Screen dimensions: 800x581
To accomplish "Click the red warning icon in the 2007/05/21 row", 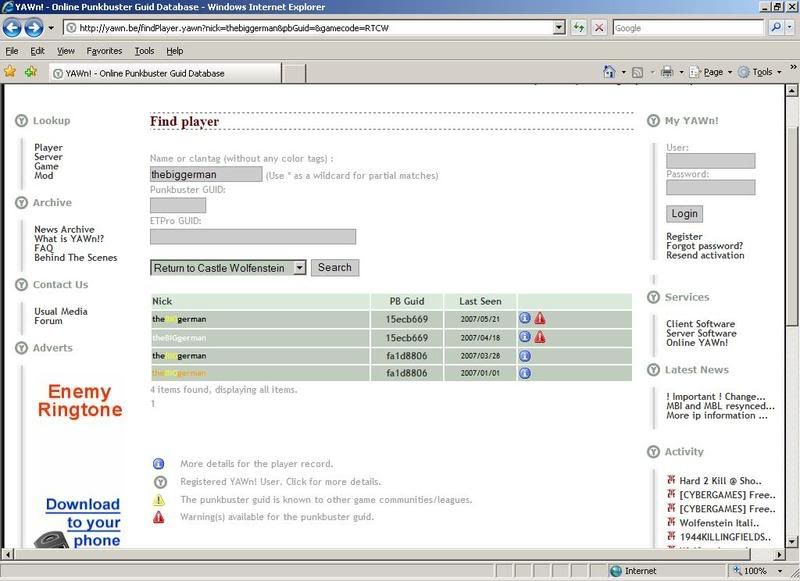I will pyautogui.click(x=540, y=318).
